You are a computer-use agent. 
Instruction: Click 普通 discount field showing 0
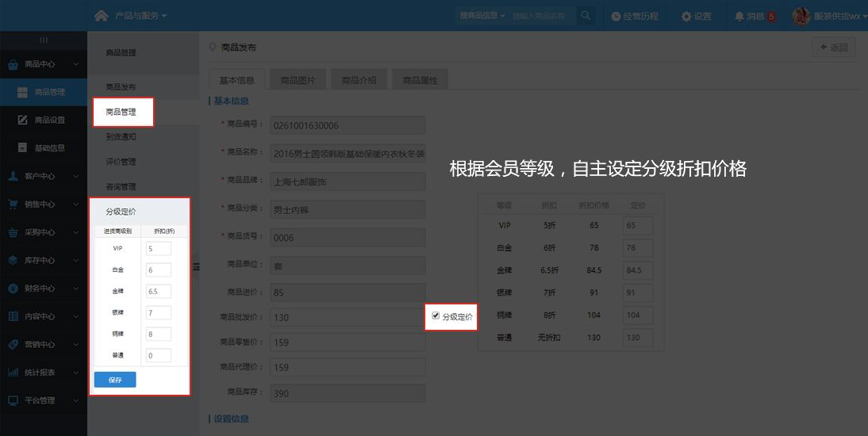(x=159, y=355)
